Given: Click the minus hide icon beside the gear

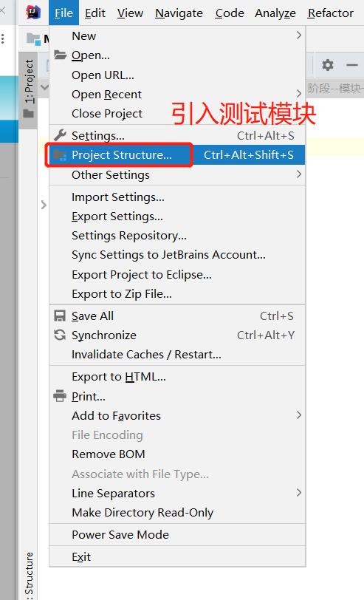Looking at the screenshot, I should click(351, 65).
